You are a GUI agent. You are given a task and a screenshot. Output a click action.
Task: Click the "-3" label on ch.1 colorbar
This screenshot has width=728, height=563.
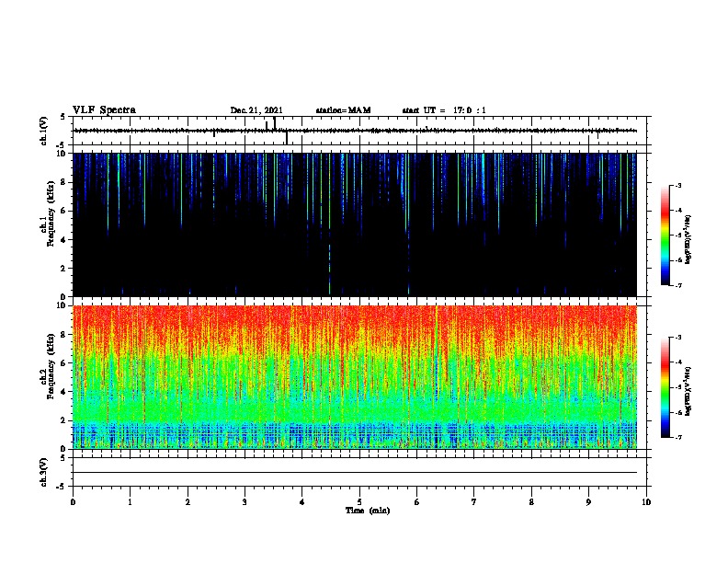[x=677, y=185]
